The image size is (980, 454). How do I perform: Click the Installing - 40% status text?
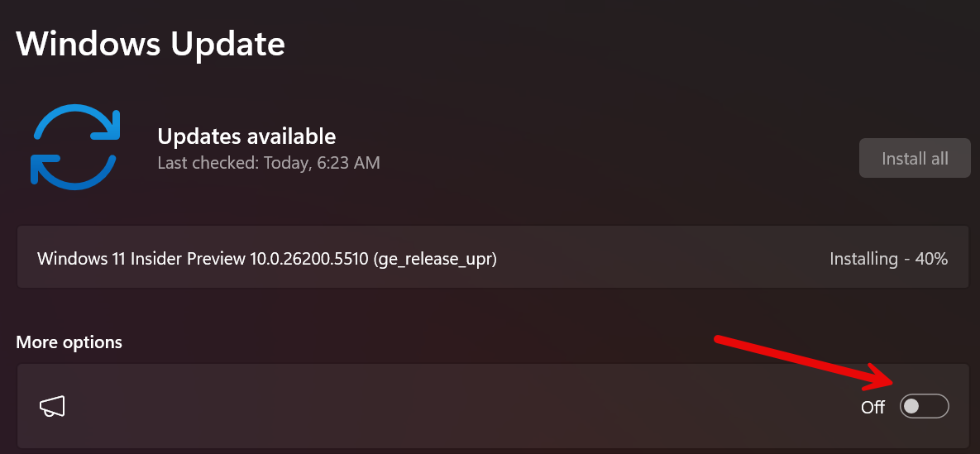pos(888,259)
